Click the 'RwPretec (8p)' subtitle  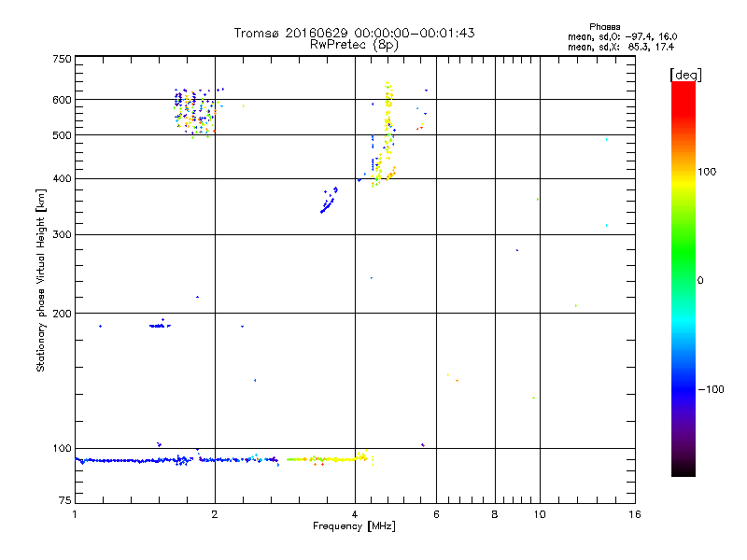354,45
